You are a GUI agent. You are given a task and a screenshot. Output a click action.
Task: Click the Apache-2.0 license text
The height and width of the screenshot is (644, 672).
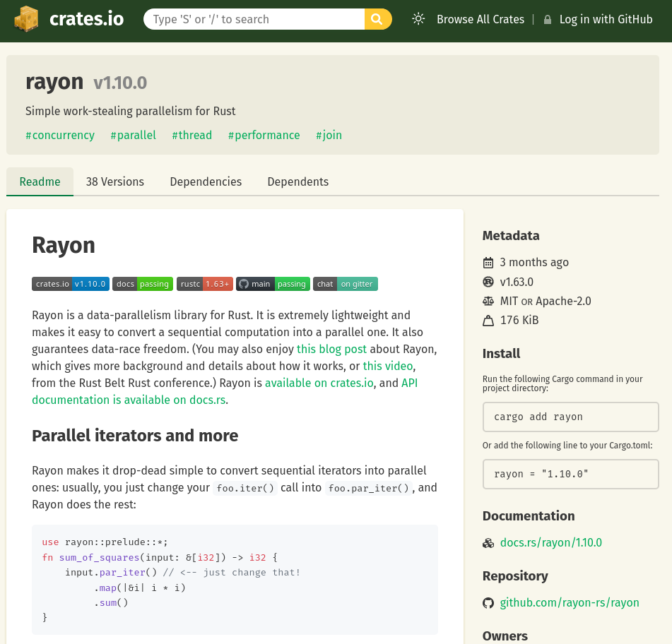[x=563, y=301]
